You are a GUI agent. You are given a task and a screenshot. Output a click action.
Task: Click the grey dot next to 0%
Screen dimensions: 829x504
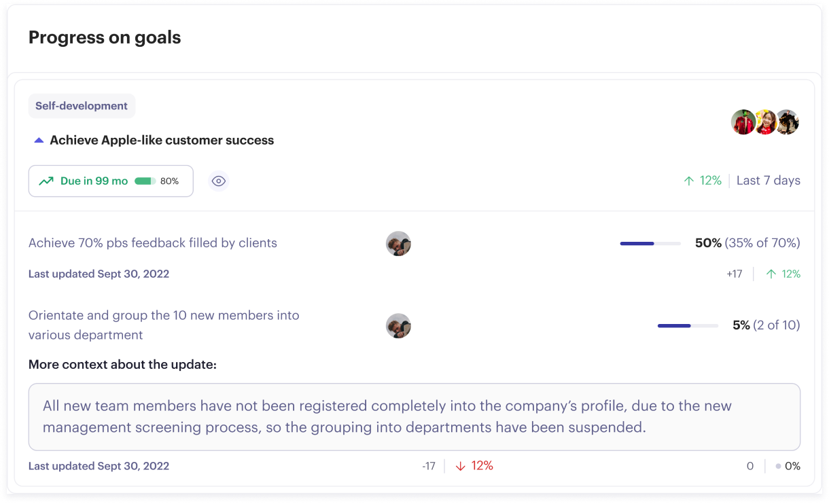(x=778, y=467)
